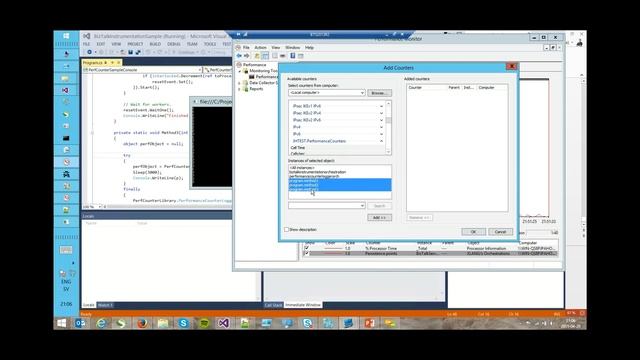
Task: Click the Counter column header in Added counters
Action: pos(415,88)
